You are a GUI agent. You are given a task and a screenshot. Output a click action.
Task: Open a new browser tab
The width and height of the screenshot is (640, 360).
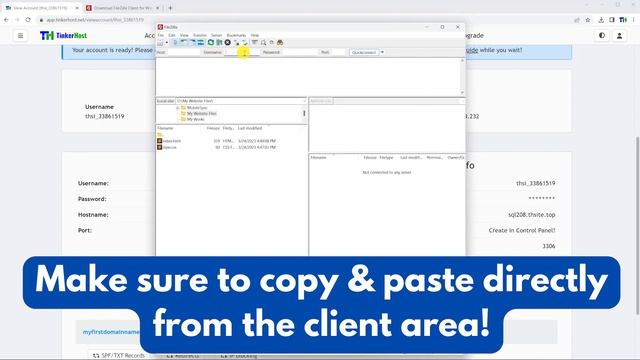point(170,8)
